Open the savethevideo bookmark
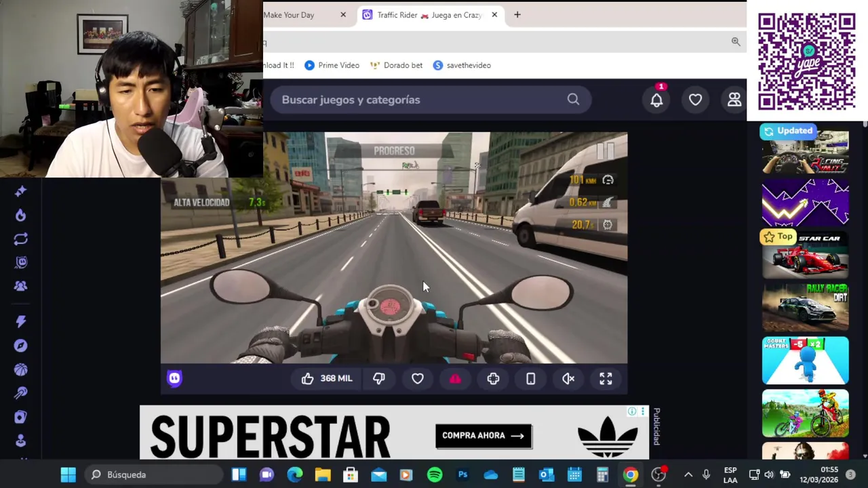The height and width of the screenshot is (488, 868). click(x=462, y=65)
